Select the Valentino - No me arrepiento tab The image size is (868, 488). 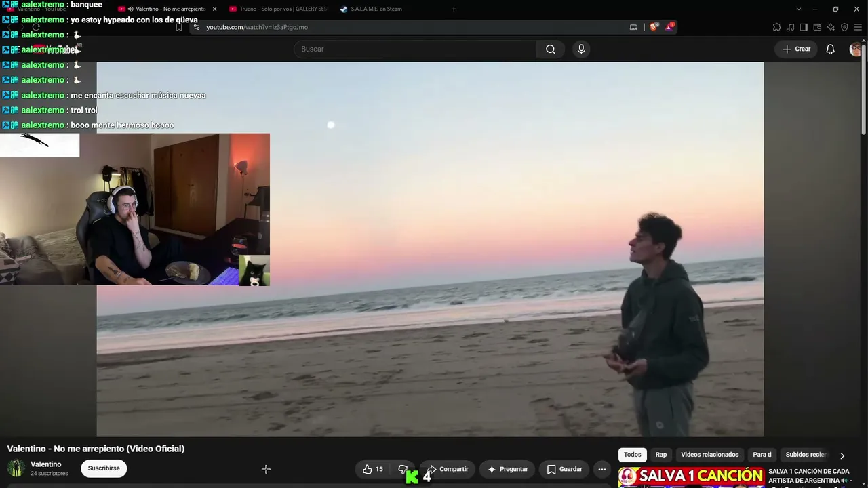click(166, 9)
